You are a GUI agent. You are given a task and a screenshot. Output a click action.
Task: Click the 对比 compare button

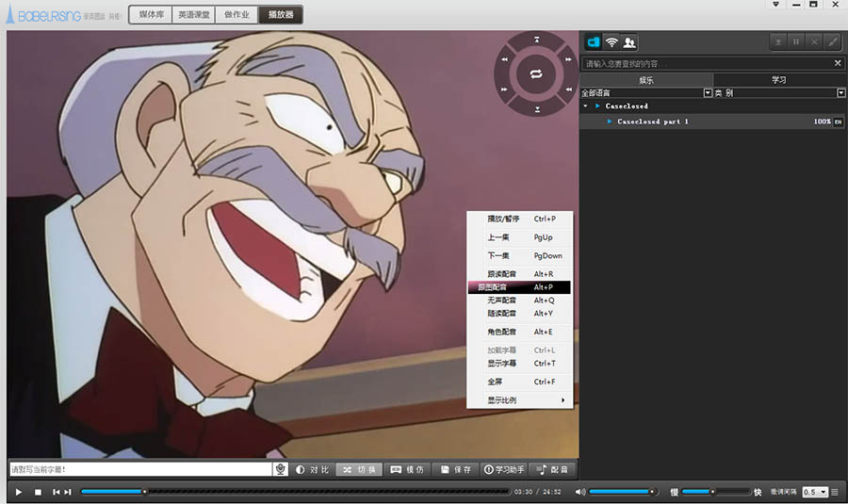click(x=313, y=470)
